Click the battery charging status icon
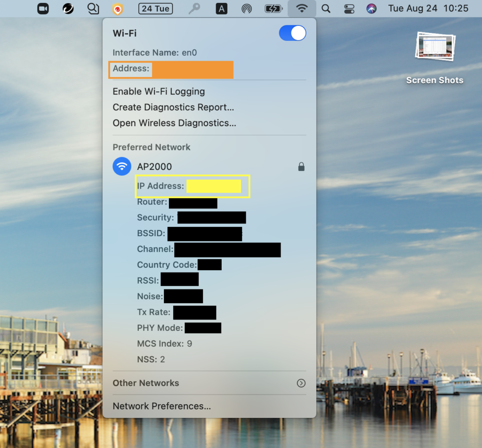Image resolution: width=482 pixels, height=448 pixels. [273, 8]
